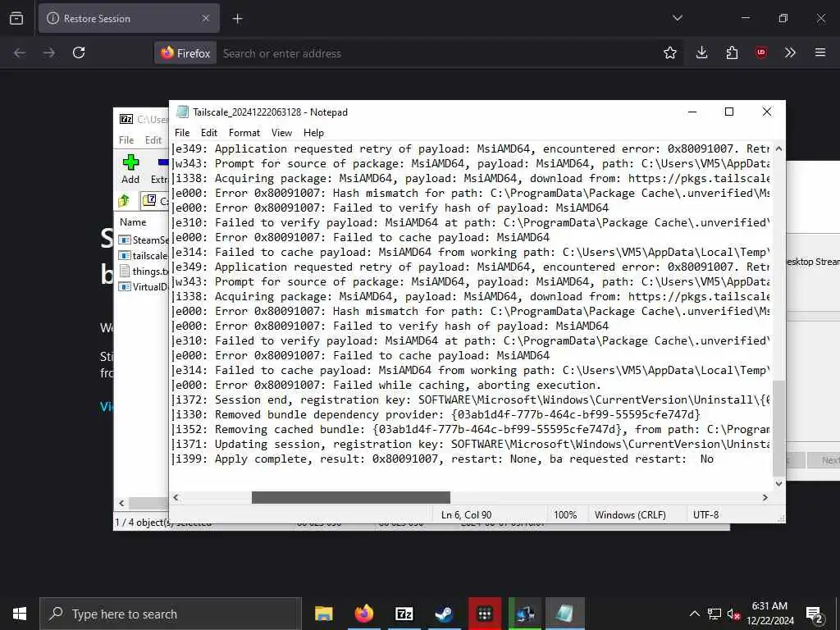Click the 7-Zip title bar icon
The height and width of the screenshot is (630, 840).
pyautogui.click(x=126, y=119)
